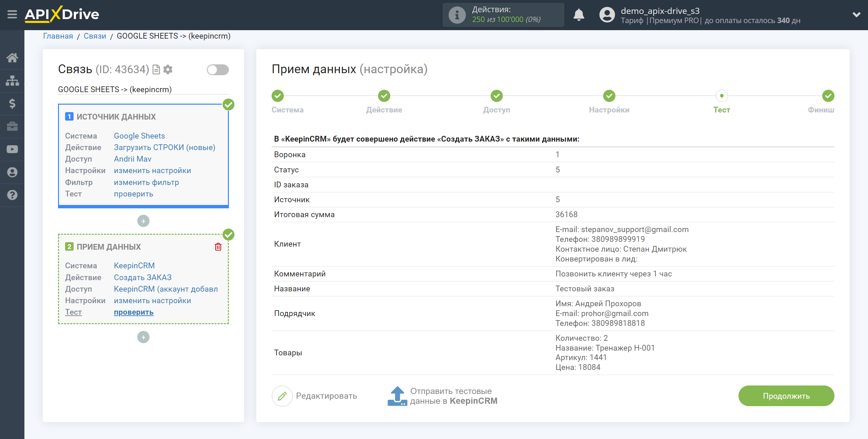The width and height of the screenshot is (868, 439).
Task: Click source изменить настройки link
Action: 152,171
